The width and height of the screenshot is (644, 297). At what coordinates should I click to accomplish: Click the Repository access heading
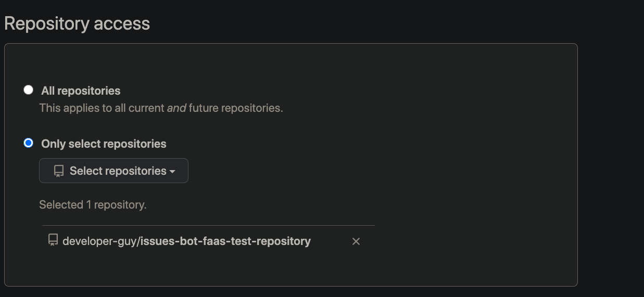[77, 24]
